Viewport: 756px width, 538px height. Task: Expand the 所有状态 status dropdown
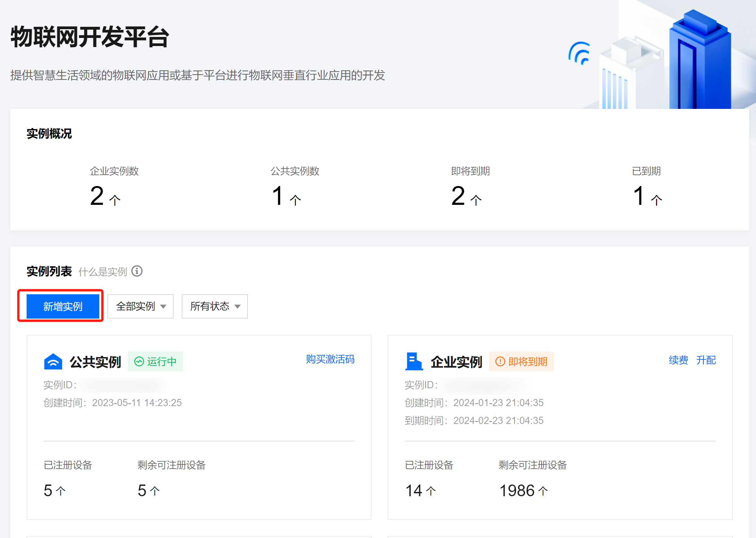pyautogui.click(x=214, y=307)
